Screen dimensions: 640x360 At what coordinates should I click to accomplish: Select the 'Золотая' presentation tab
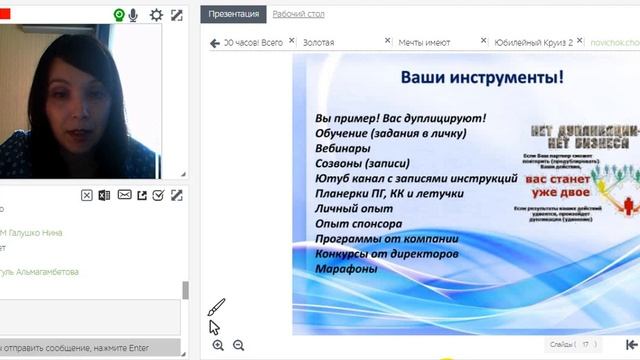pos(318,42)
